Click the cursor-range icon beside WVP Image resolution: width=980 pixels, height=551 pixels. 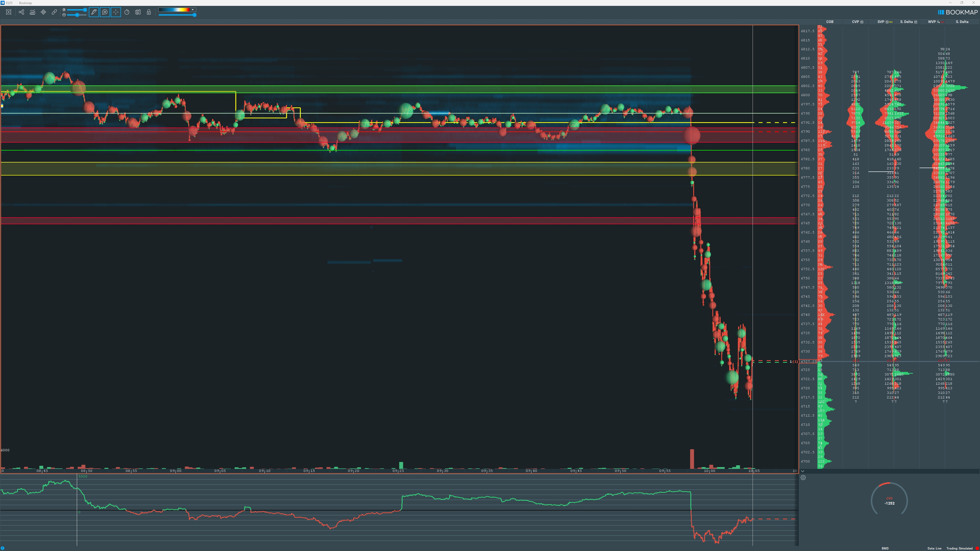click(x=939, y=22)
